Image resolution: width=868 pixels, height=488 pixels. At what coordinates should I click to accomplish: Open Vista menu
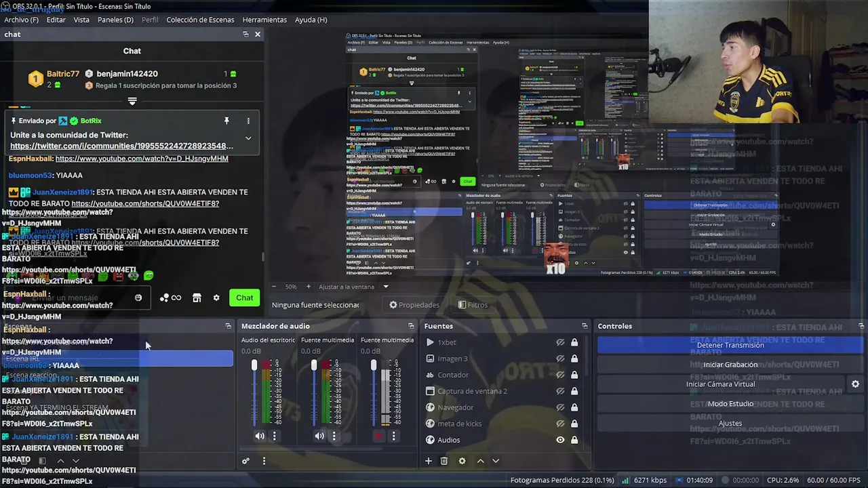81,20
